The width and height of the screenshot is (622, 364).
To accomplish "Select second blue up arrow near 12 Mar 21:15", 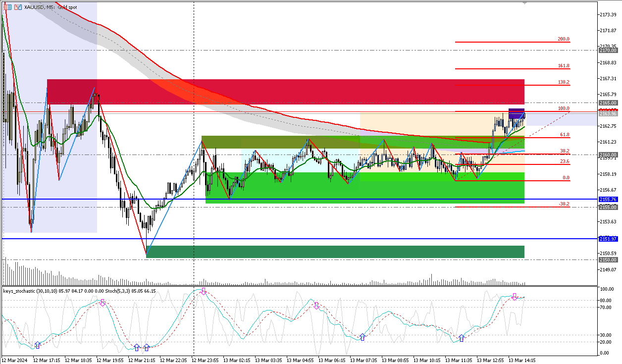I will click(x=147, y=347).
